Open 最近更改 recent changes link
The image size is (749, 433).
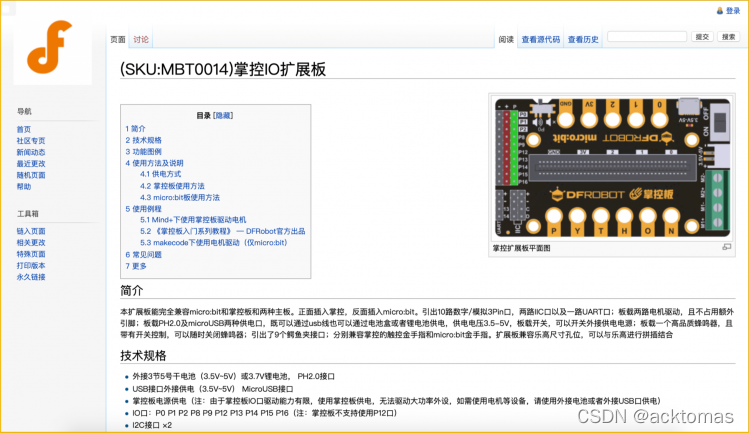click(31, 164)
